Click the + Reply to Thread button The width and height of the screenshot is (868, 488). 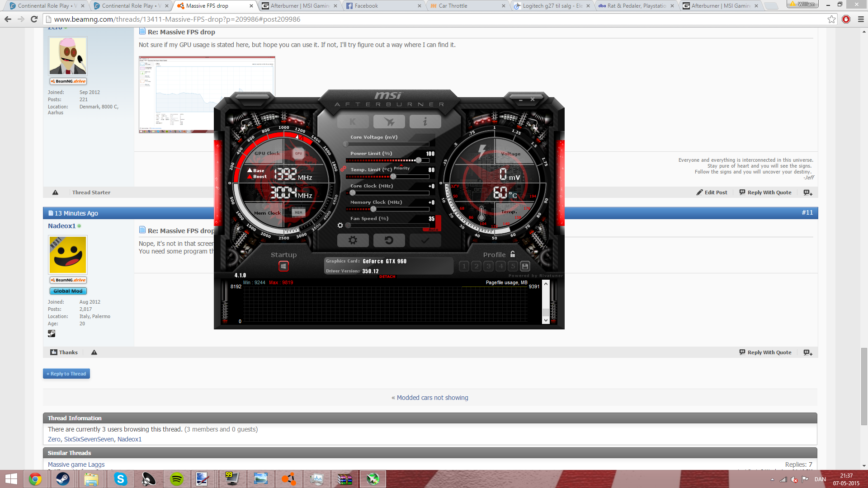(66, 374)
